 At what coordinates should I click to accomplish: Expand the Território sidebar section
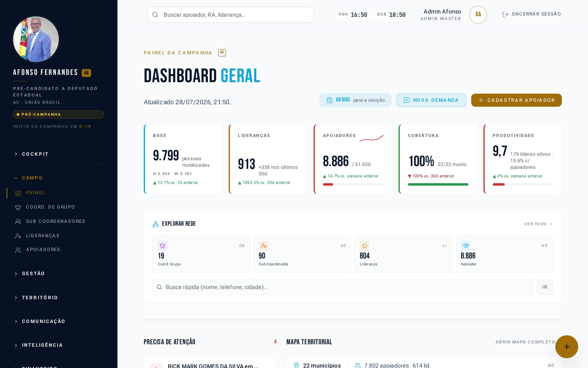(59, 298)
